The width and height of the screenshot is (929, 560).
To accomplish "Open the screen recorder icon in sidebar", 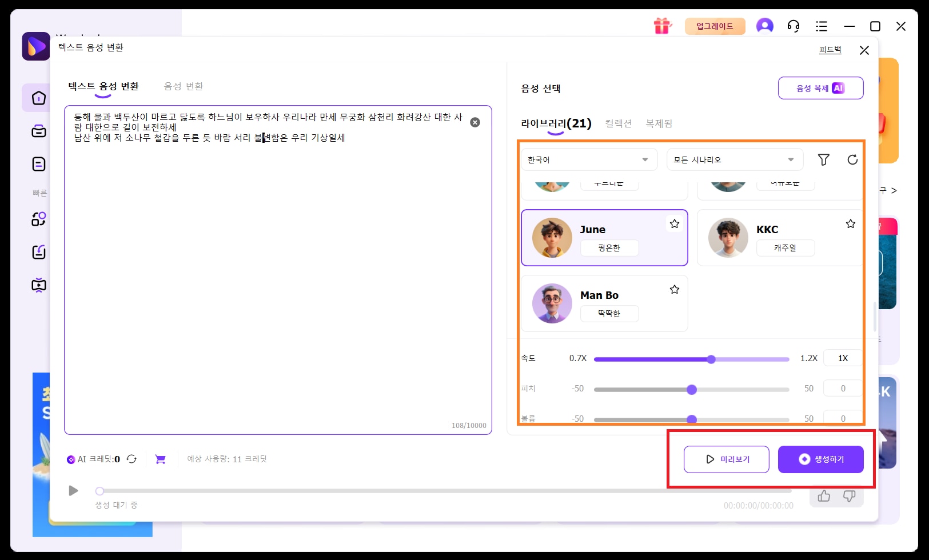I will (x=39, y=285).
